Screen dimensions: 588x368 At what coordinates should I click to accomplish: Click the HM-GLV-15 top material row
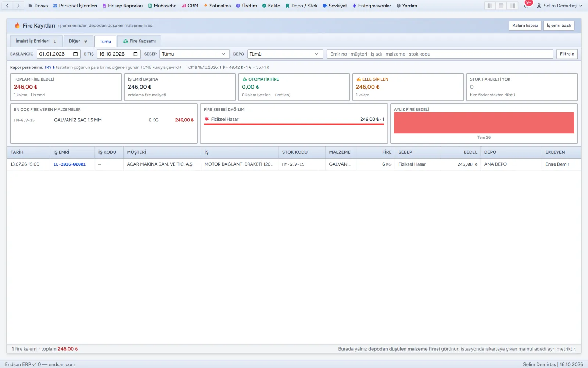pos(104,120)
